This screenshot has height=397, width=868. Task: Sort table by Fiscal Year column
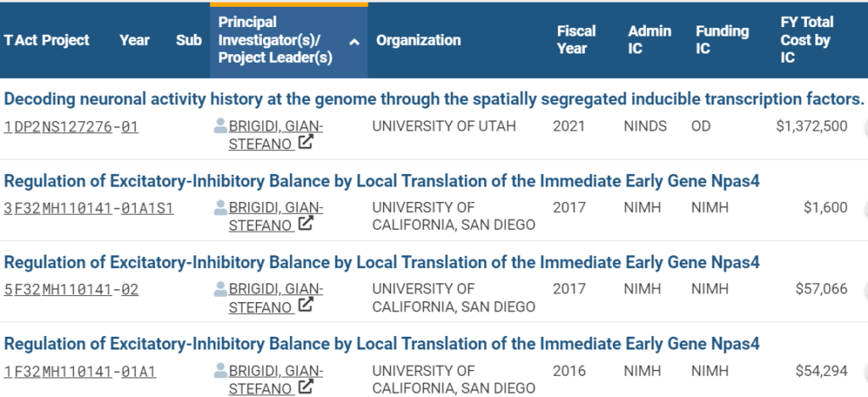tap(576, 40)
